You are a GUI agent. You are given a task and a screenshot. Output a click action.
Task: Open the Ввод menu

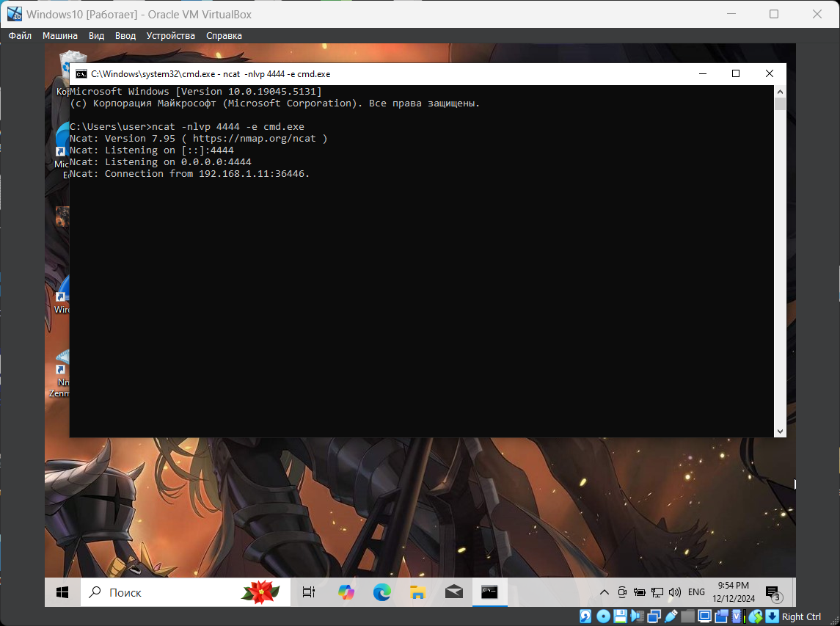125,36
